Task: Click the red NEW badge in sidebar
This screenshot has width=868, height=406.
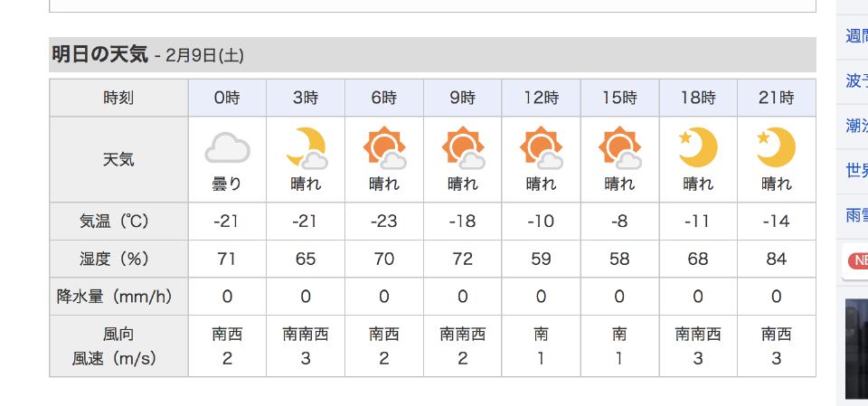Action: tap(857, 260)
